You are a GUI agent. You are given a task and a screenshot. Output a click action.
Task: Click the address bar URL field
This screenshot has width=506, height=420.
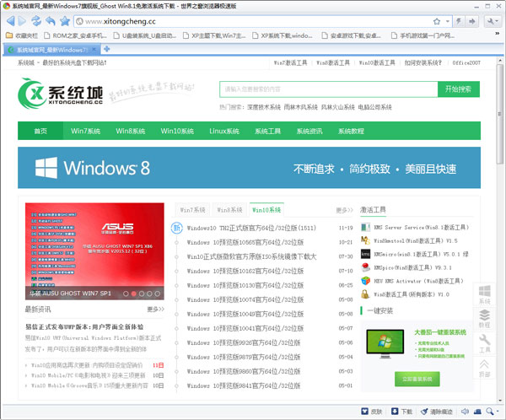coord(251,21)
